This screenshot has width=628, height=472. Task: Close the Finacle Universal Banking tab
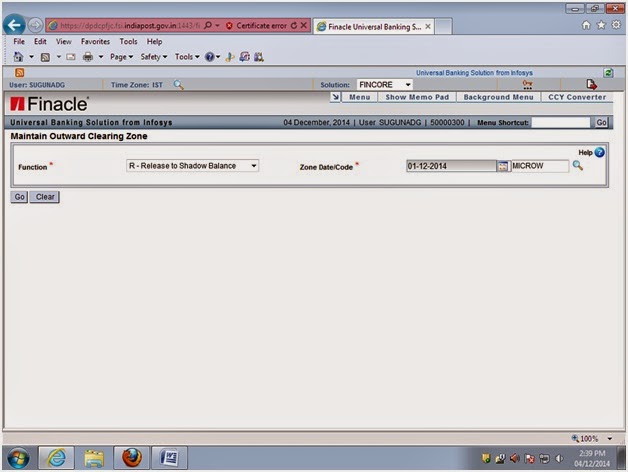(428, 26)
